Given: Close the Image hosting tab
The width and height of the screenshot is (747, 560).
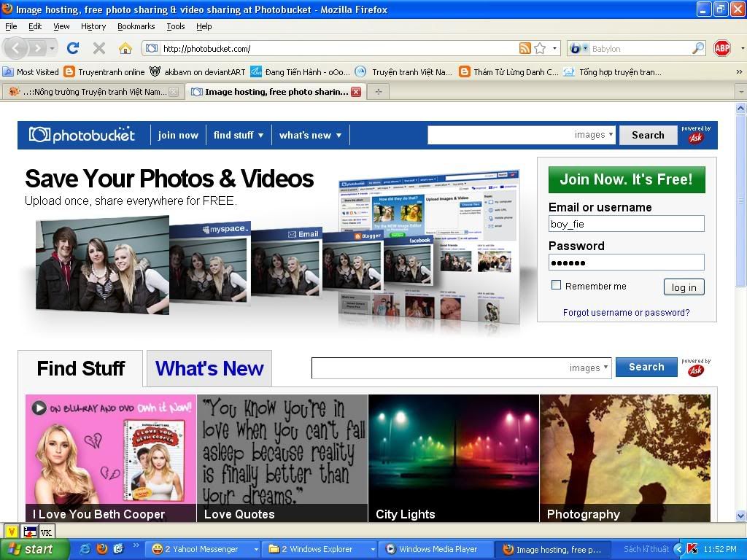Looking at the screenshot, I should (x=356, y=92).
